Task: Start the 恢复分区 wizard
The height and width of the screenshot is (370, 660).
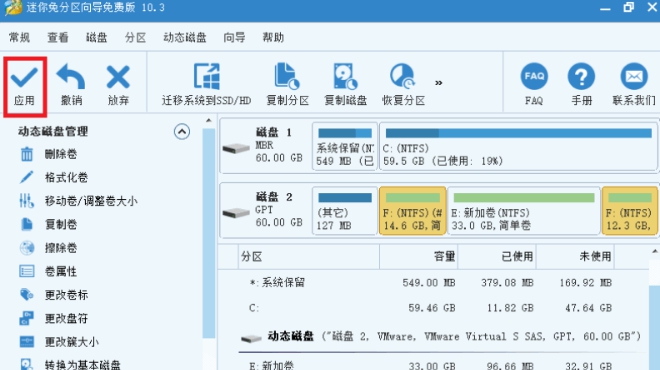Action: pyautogui.click(x=403, y=85)
